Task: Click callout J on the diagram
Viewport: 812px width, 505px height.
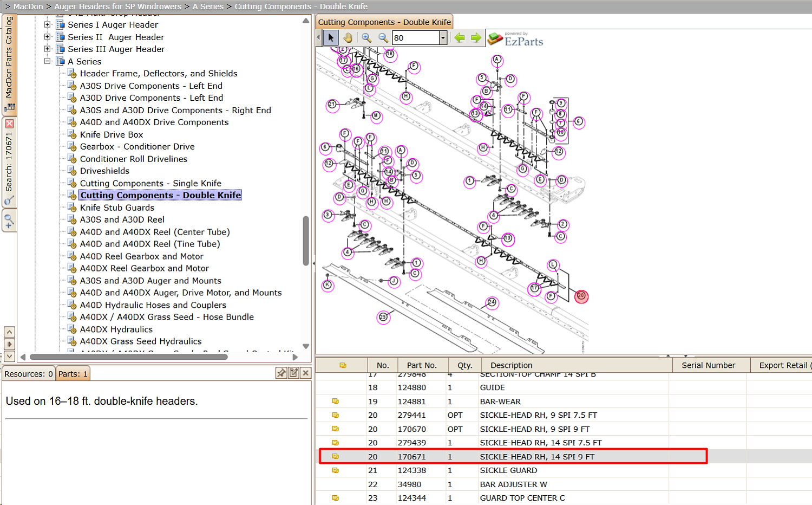Action: tap(394, 281)
